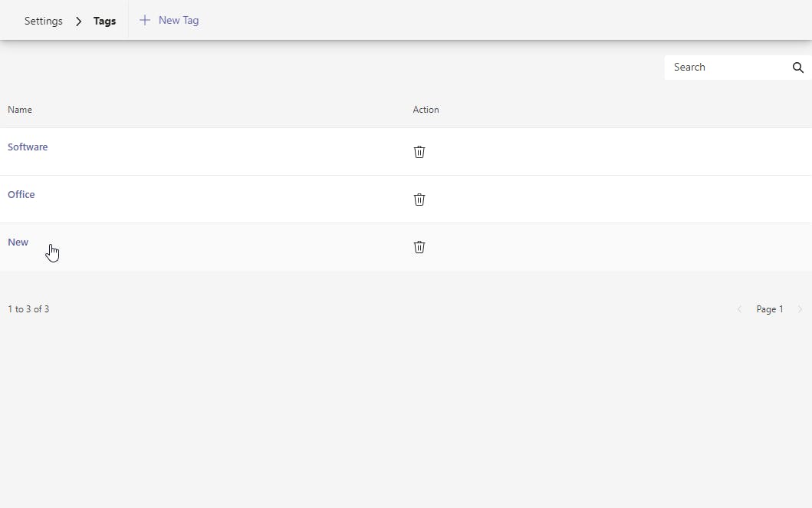Delete the Software tag
The image size is (812, 508).
coord(419,152)
